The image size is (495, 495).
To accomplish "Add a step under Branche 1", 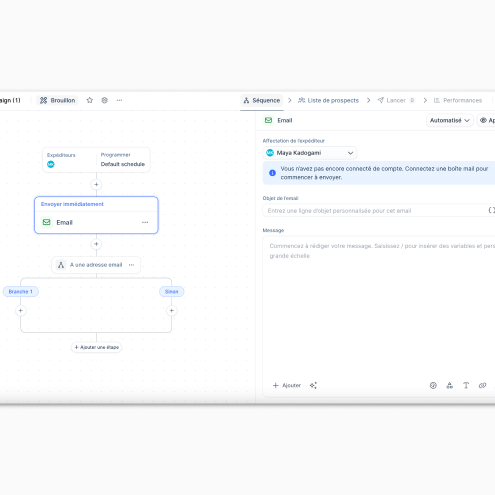I will click(x=21, y=311).
